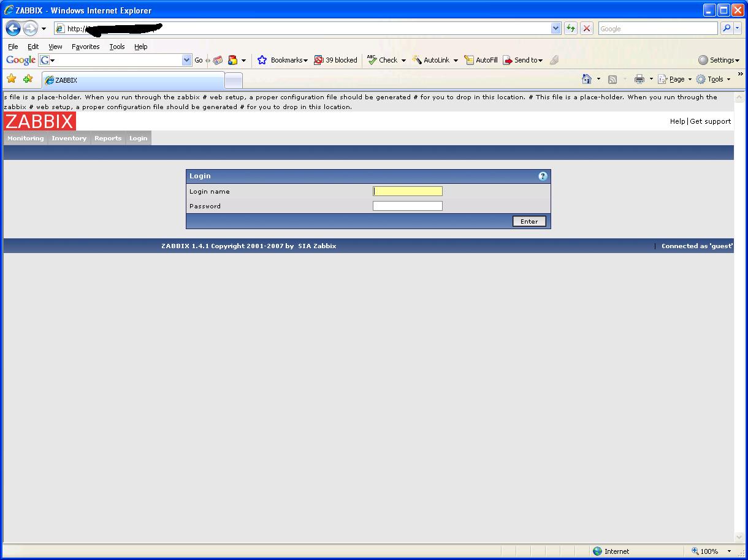This screenshot has height=560, width=748.
Task: Click the 100% zoom level control
Action: coord(711,551)
